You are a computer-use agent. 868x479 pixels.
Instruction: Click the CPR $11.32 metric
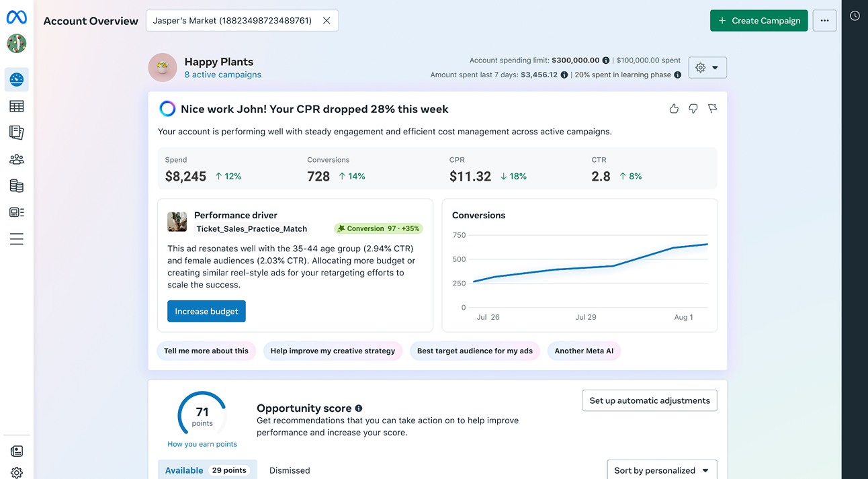(x=488, y=169)
